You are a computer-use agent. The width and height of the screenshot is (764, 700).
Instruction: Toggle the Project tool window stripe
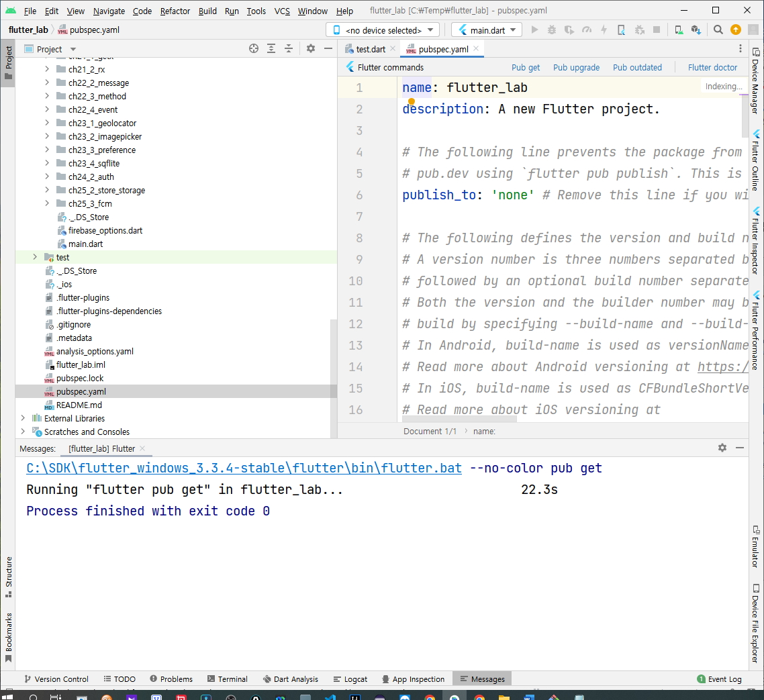pos(8,63)
